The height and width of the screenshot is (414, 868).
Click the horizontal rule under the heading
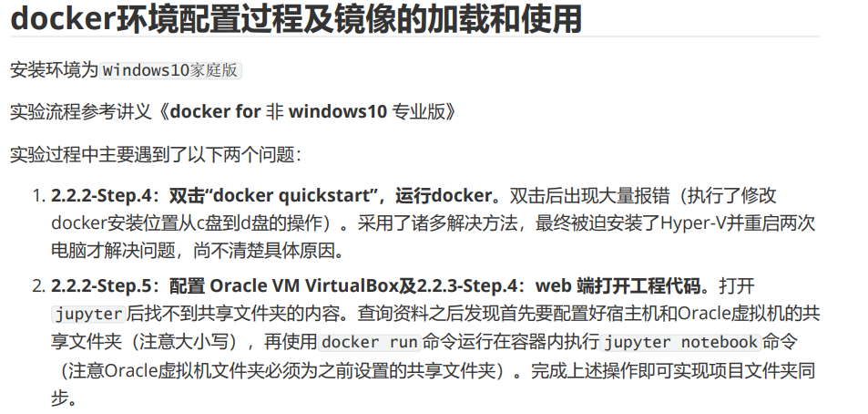click(415, 36)
